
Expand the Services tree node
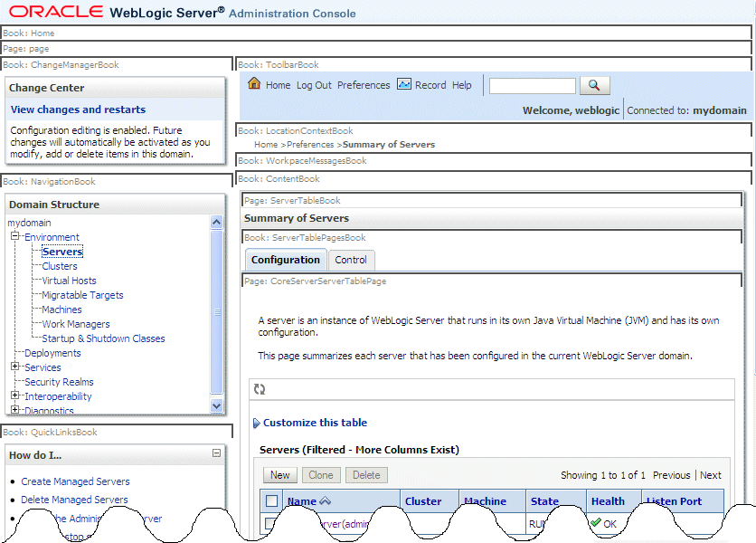(x=15, y=367)
